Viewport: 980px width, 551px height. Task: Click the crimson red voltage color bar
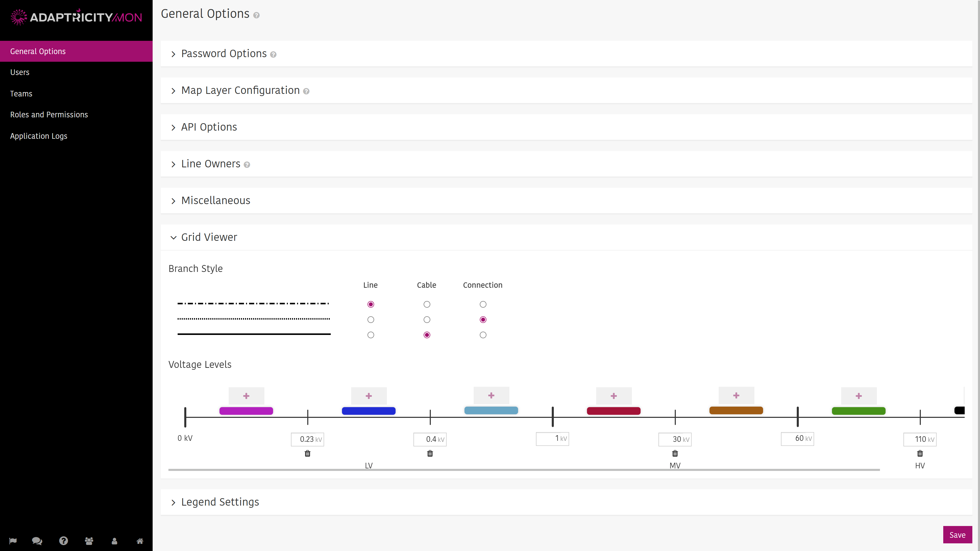(x=614, y=411)
